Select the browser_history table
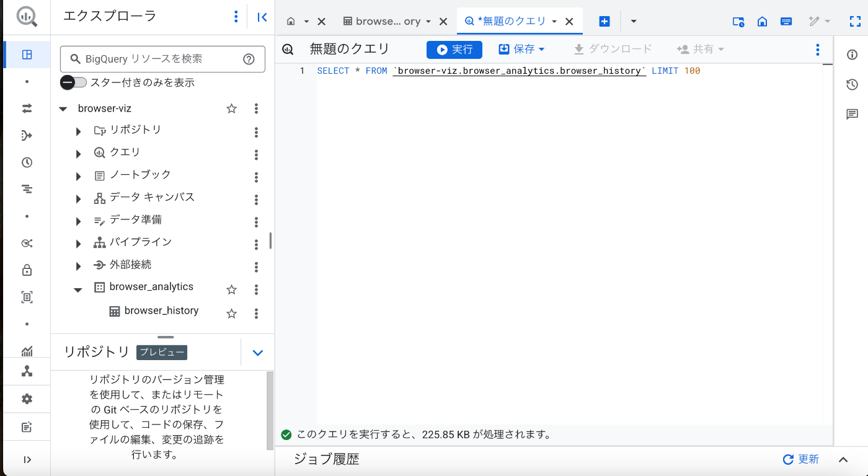The width and height of the screenshot is (868, 476). tap(161, 311)
